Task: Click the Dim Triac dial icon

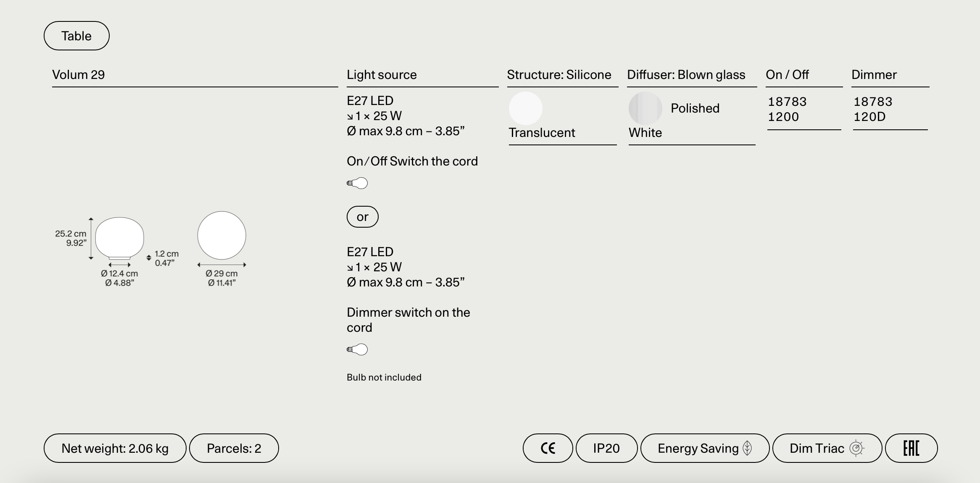Action: pyautogui.click(x=856, y=448)
